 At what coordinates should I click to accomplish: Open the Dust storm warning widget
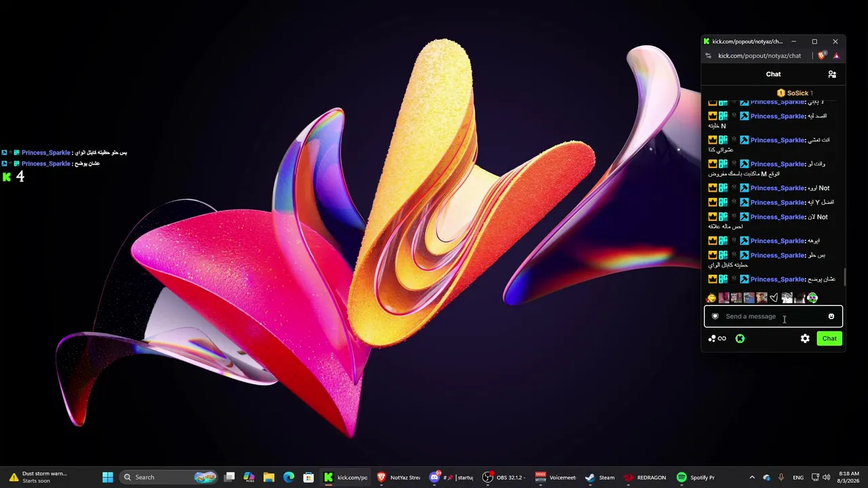[x=38, y=477]
